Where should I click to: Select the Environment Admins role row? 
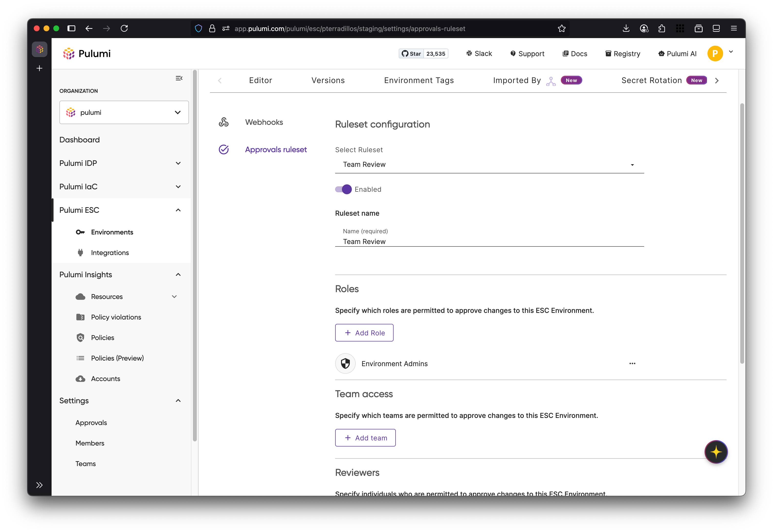coord(489,363)
